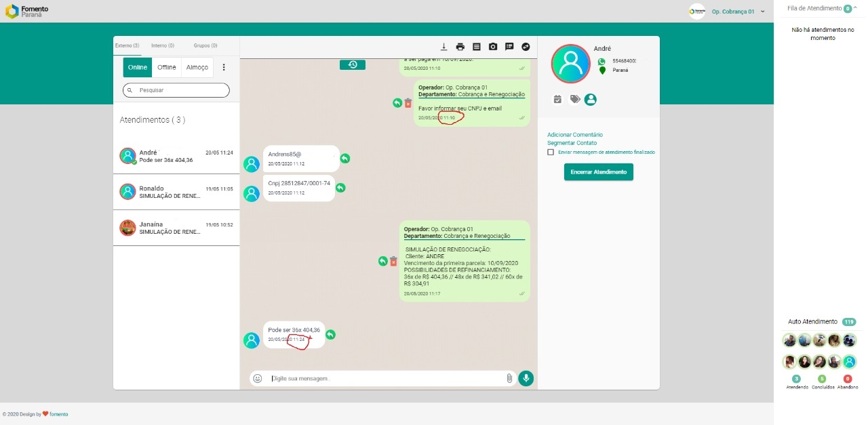The image size is (868, 425).
Task: Open the Op. Cobrança 01 user dropdown
Action: tap(738, 12)
